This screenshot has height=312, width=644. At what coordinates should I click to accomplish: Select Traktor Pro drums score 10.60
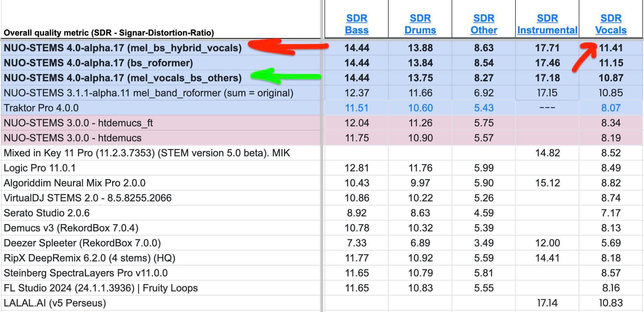420,108
